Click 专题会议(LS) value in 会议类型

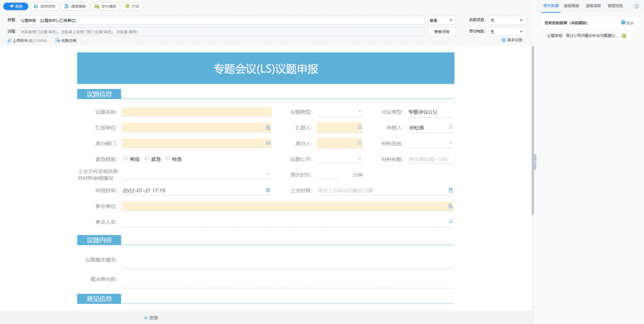coord(423,112)
